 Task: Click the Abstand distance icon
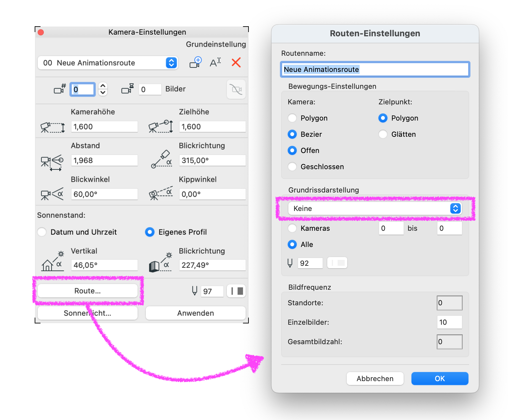52,162
